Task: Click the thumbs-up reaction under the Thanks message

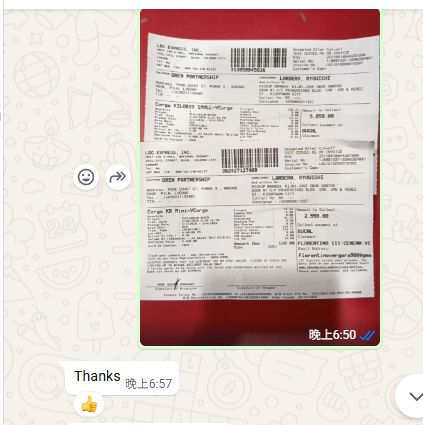Action: (89, 405)
